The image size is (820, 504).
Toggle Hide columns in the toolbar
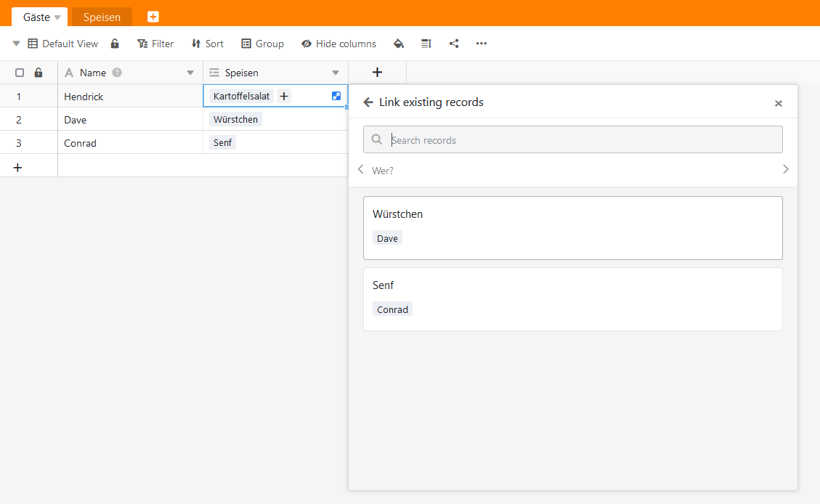(339, 44)
